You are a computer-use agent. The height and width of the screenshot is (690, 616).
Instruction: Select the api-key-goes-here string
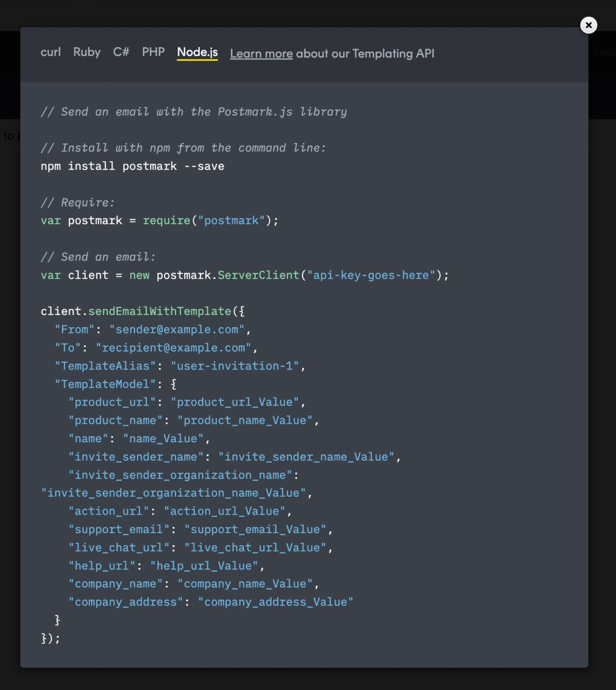[371, 275]
